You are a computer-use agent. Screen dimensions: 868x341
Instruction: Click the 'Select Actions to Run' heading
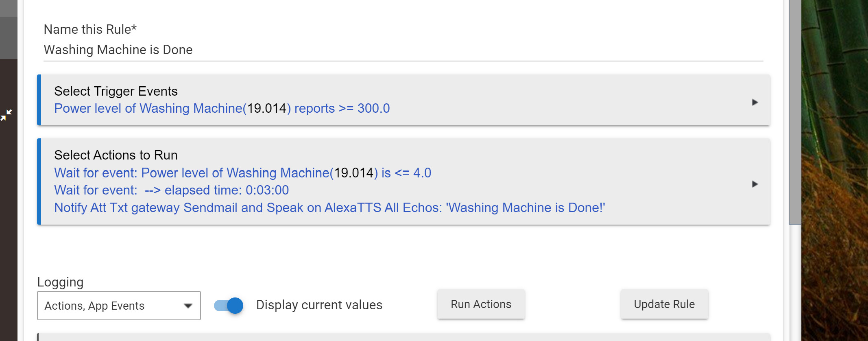tap(116, 155)
